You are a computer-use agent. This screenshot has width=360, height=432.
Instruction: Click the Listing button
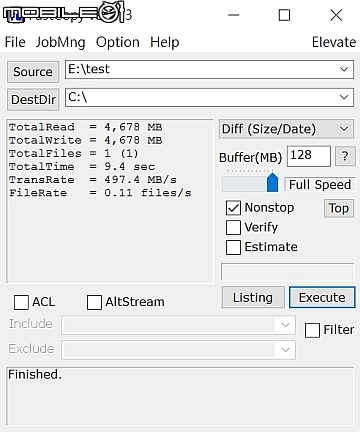point(253,297)
